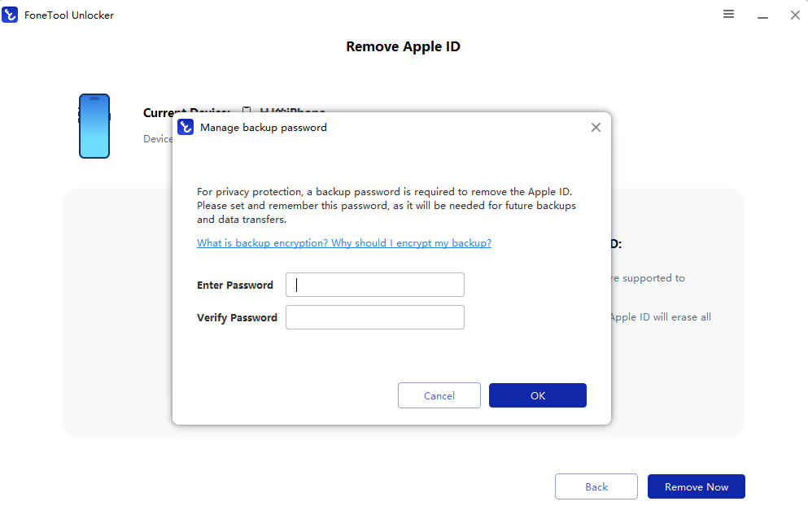
Task: Go back using the Back button
Action: pyautogui.click(x=596, y=486)
